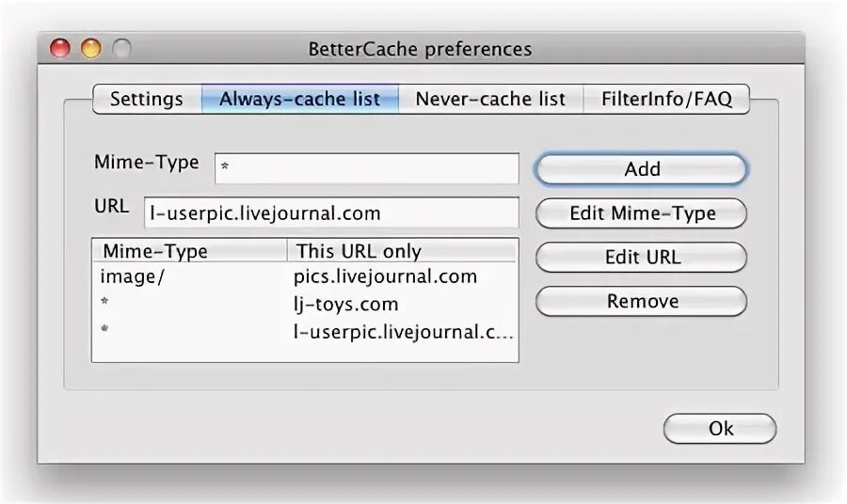Select the lj-toys.com list entry
The image size is (847, 504).
pyautogui.click(x=345, y=304)
